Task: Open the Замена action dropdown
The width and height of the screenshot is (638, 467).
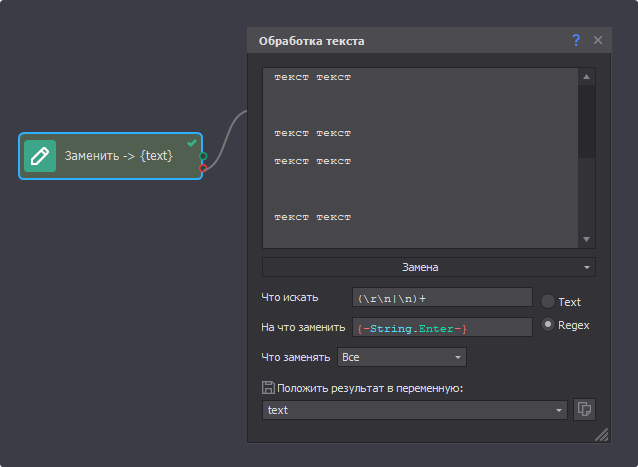Action: (428, 267)
